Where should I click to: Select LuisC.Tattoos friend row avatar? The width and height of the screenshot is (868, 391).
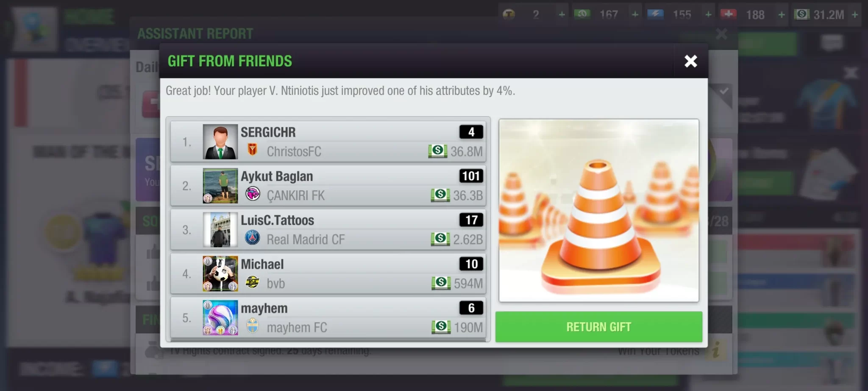click(220, 230)
